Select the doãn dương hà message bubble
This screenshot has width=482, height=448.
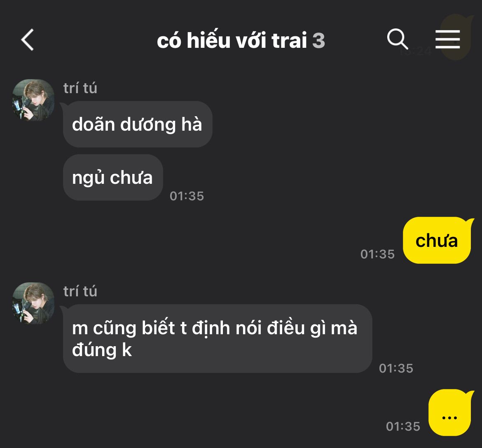[138, 124]
